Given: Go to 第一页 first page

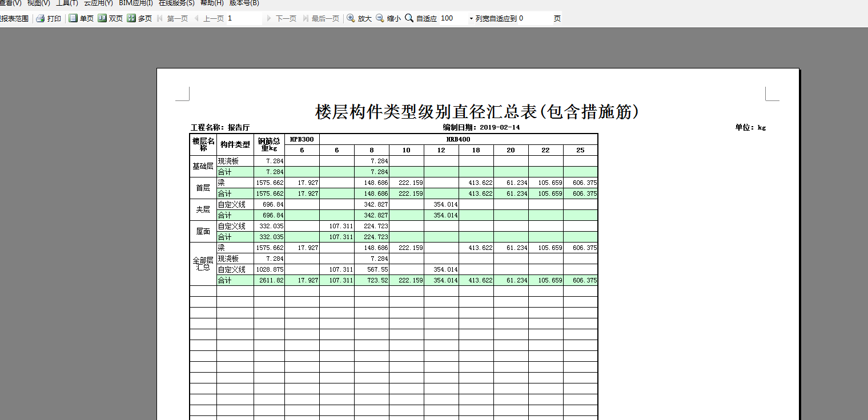Looking at the screenshot, I should pyautogui.click(x=172, y=18).
